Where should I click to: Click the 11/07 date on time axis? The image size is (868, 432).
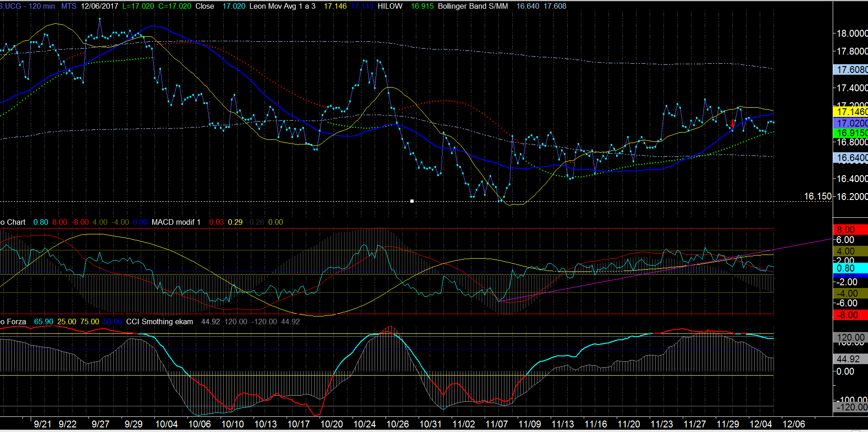(x=497, y=424)
